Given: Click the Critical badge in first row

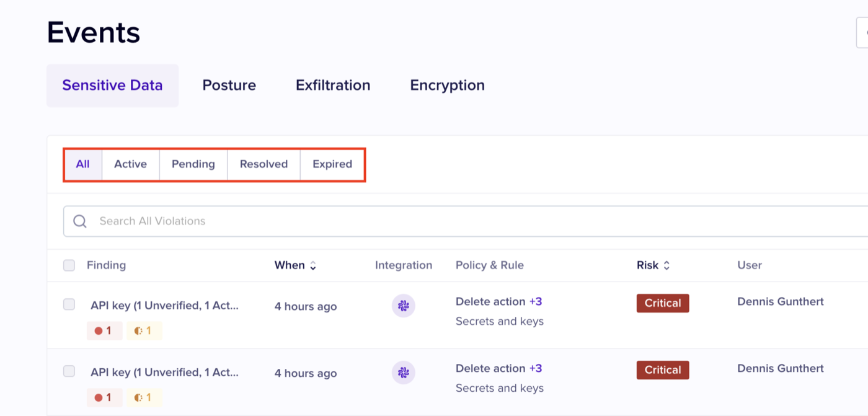Looking at the screenshot, I should click(x=663, y=303).
